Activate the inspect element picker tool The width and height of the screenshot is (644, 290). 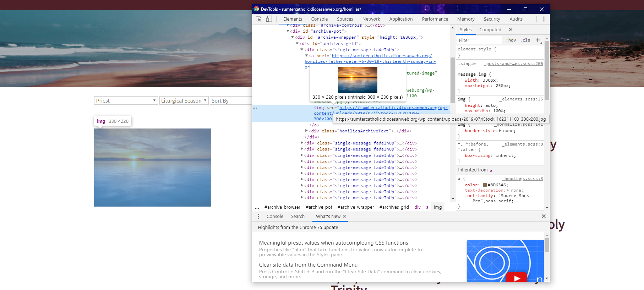(x=258, y=19)
